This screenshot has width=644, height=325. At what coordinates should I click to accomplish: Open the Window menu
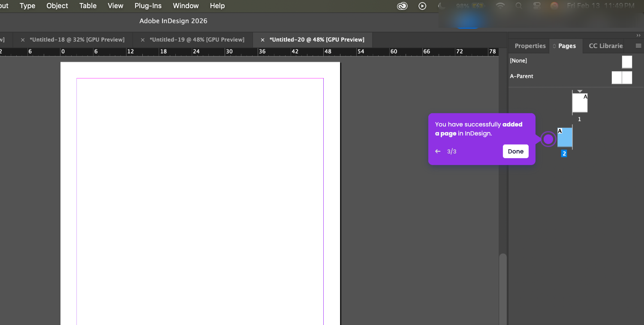coord(186,6)
